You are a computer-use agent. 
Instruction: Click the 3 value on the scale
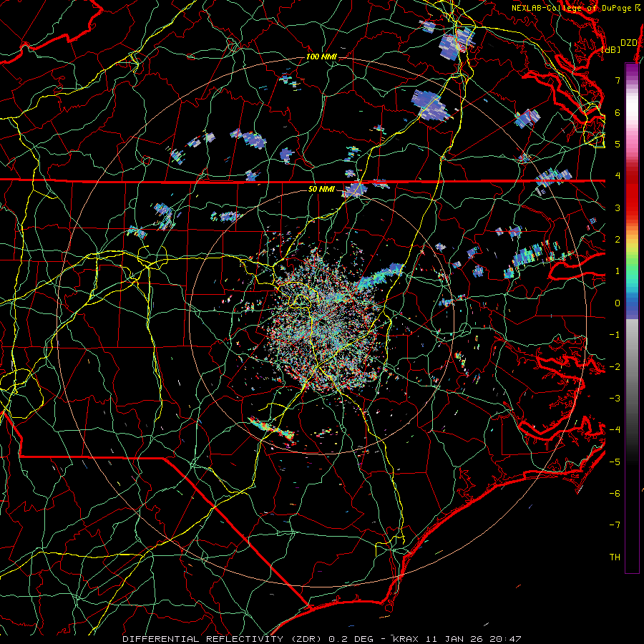(618, 208)
